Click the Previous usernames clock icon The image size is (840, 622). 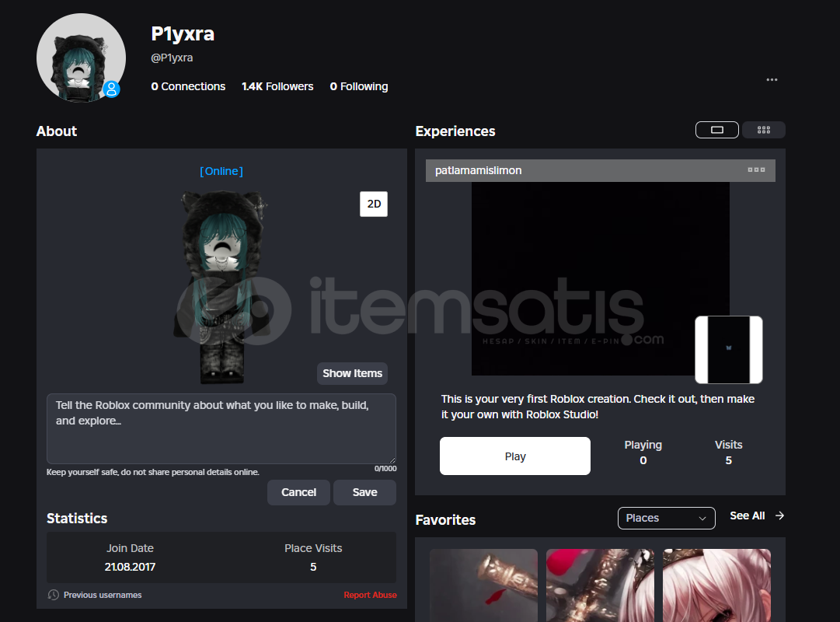pos(53,595)
